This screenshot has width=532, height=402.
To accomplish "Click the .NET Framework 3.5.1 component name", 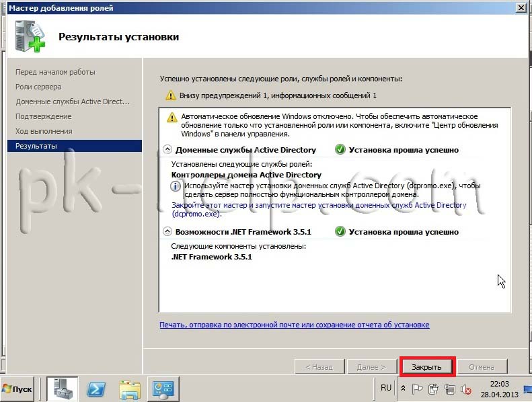I will tap(211, 257).
